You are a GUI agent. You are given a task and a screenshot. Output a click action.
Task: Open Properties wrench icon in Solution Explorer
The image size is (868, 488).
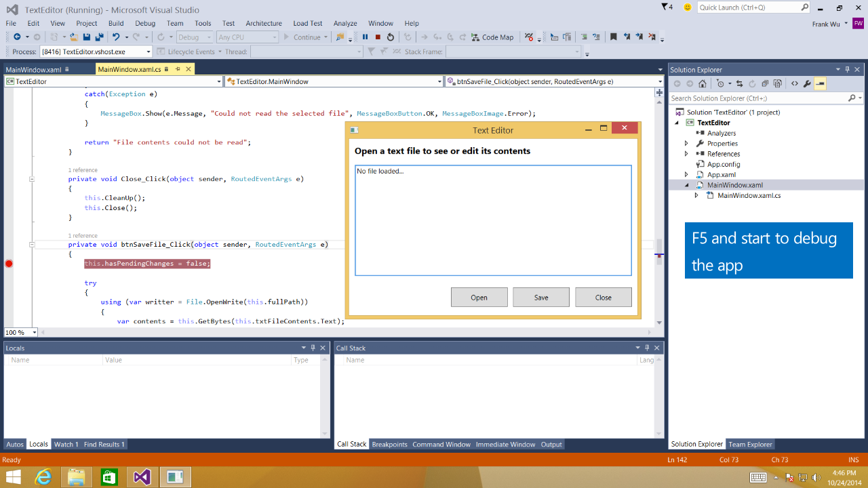(807, 84)
